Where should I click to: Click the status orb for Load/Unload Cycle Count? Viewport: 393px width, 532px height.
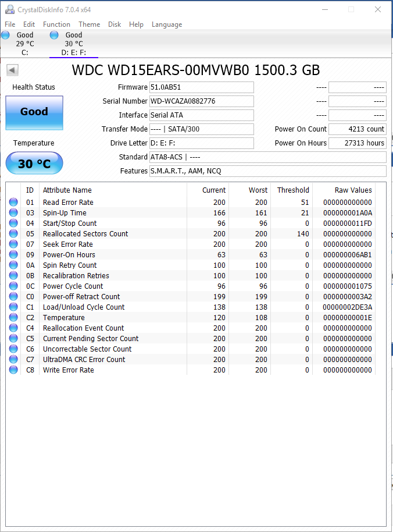[x=13, y=307]
